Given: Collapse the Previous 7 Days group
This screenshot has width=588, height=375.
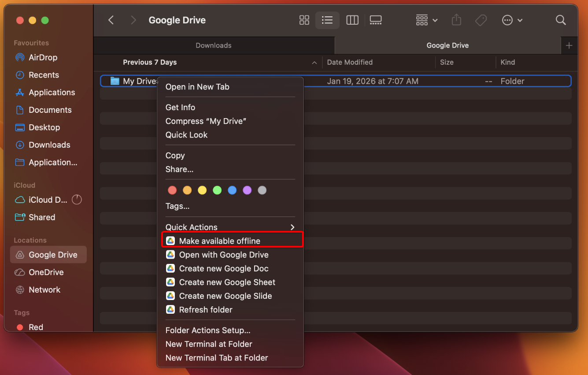Looking at the screenshot, I should 314,63.
